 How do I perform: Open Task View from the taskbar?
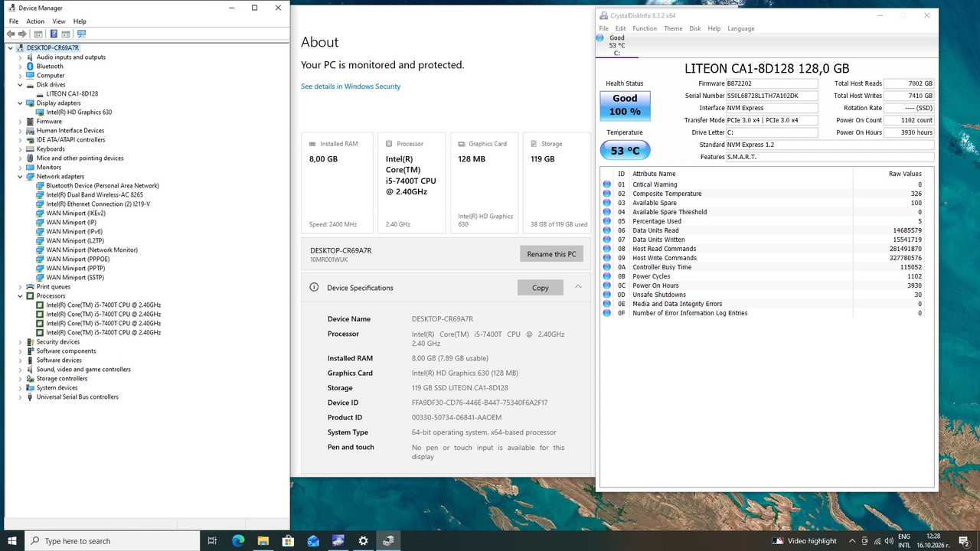(213, 540)
